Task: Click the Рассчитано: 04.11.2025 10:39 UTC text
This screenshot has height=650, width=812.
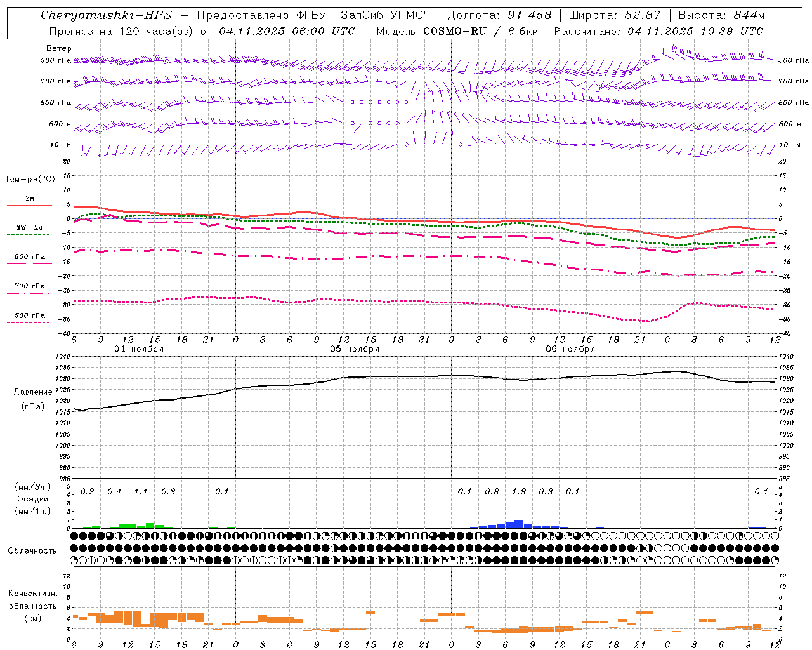Action: 658,31
